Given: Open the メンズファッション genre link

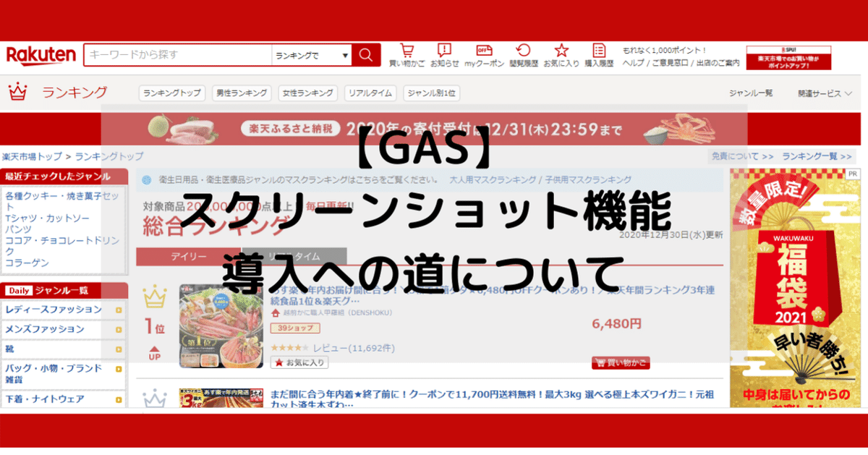Looking at the screenshot, I should pos(45,330).
